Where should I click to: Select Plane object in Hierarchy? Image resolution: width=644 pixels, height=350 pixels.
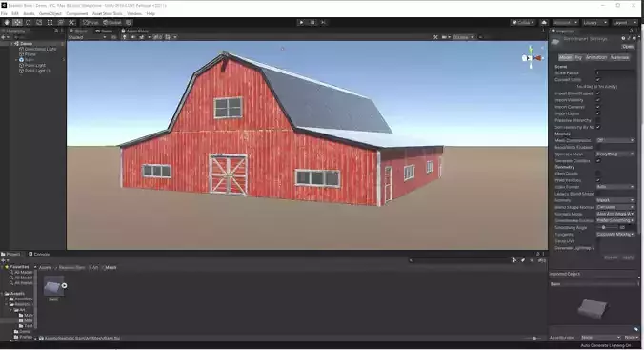(28, 54)
